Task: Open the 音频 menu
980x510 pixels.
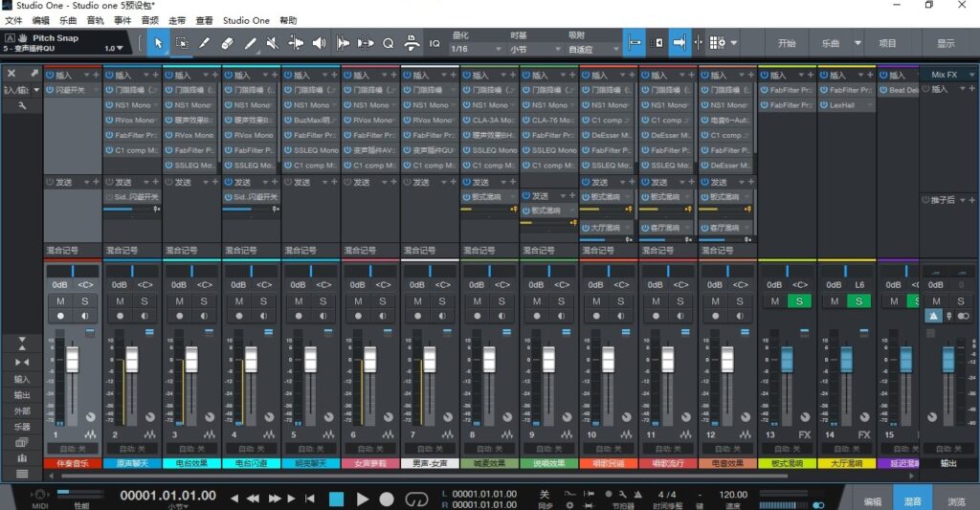Action: 150,20
